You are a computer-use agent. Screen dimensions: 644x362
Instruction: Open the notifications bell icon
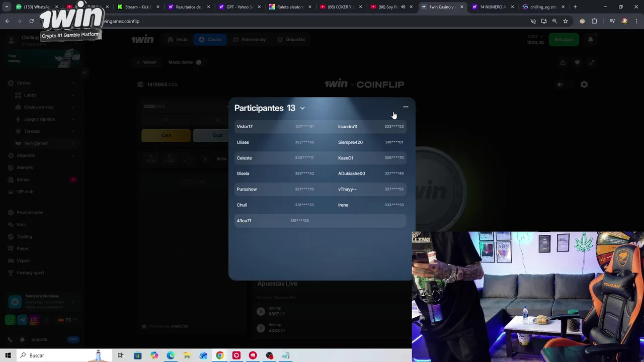(591, 39)
